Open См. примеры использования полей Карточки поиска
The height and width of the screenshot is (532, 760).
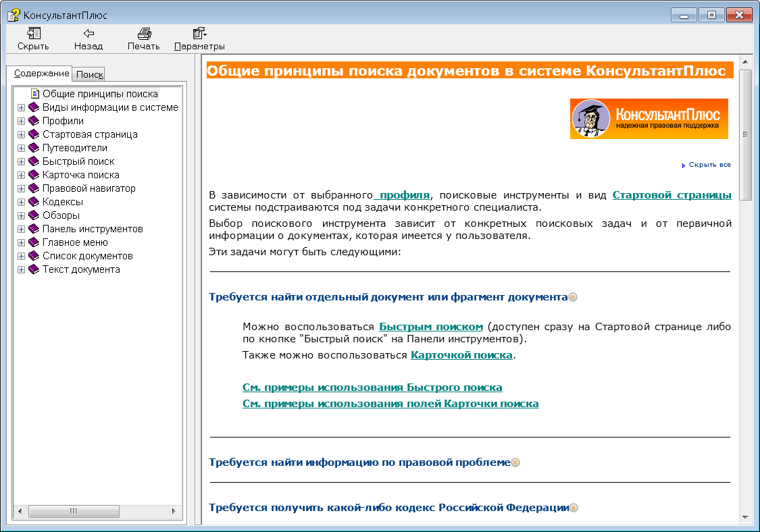[x=390, y=404]
